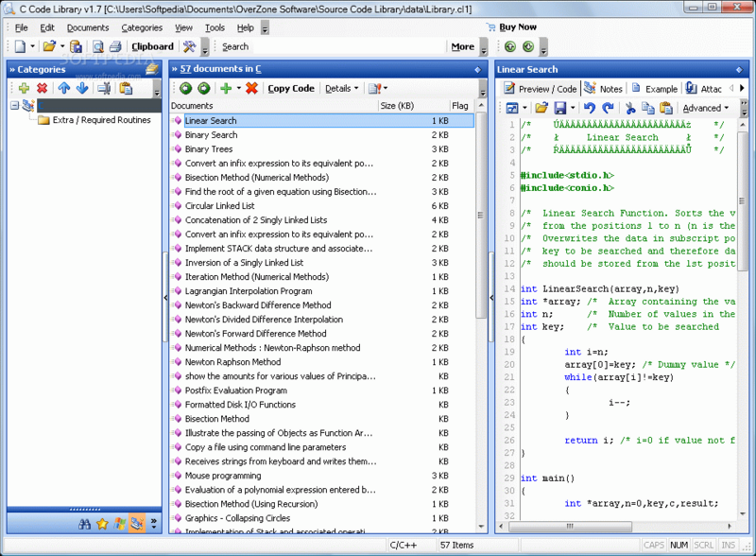Click the print preview icon in main toolbar
The height and width of the screenshot is (556, 756).
(98, 46)
